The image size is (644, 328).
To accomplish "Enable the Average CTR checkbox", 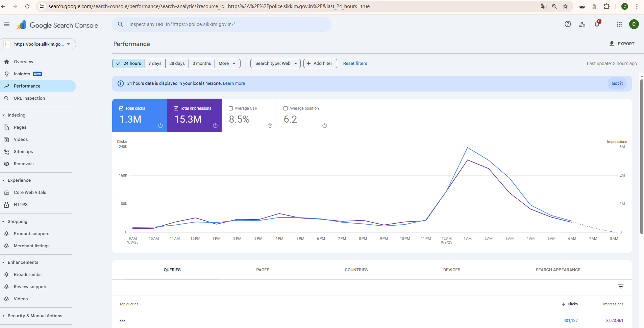I will [231, 108].
